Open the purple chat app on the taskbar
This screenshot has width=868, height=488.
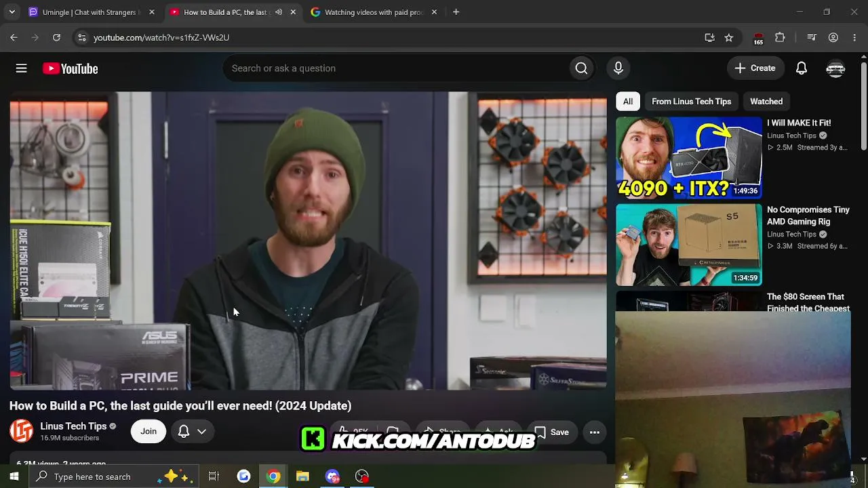click(332, 476)
